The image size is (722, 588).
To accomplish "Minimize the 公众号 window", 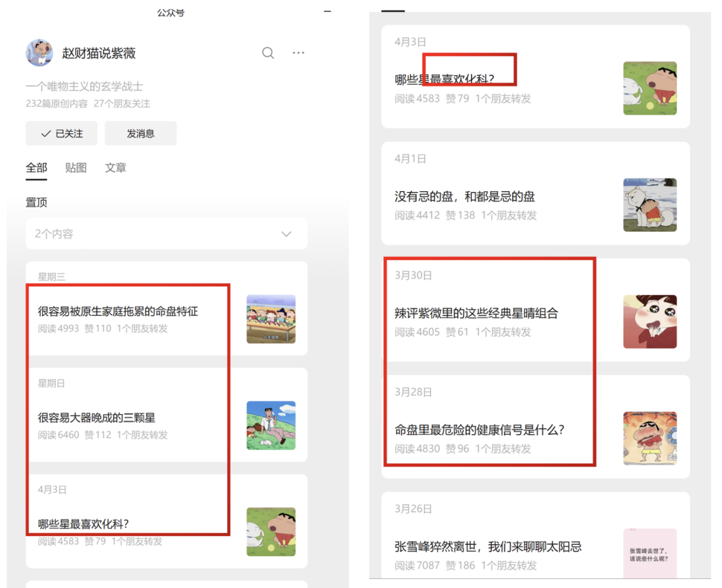I will (327, 11).
